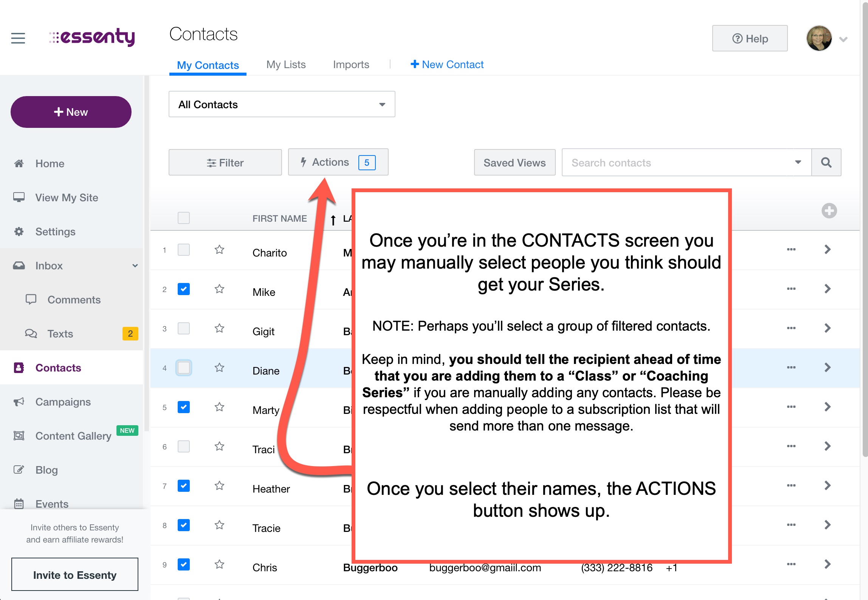
Task: Open three-dot menu for Mike's row
Action: pyautogui.click(x=791, y=289)
